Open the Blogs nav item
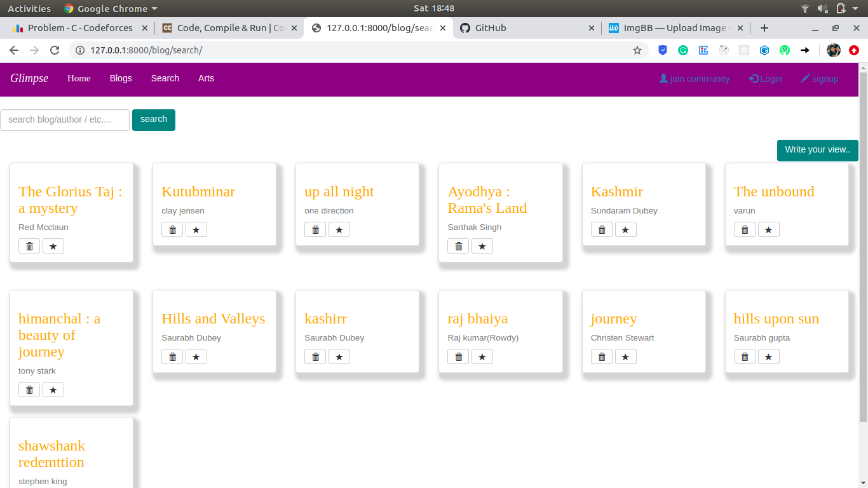The height and width of the screenshot is (488, 868). (121, 78)
